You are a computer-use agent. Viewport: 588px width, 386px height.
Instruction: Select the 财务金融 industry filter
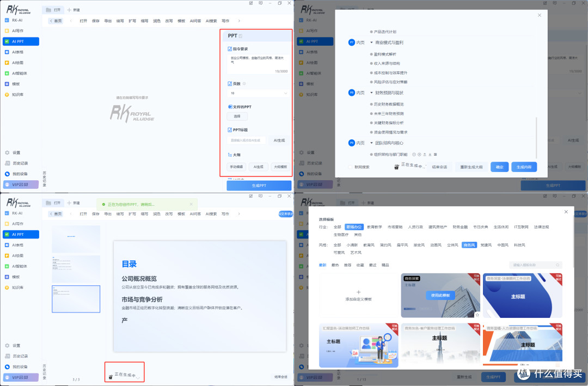(x=460, y=227)
